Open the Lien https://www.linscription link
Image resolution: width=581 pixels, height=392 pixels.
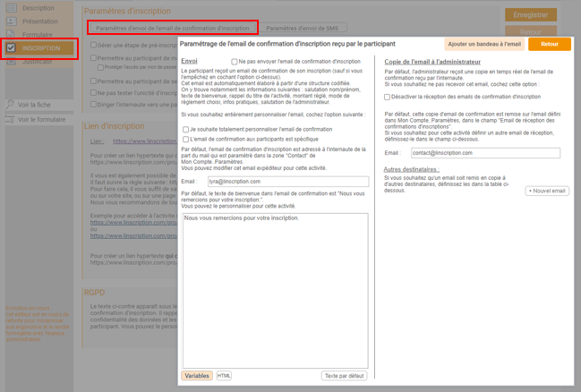coord(145,141)
